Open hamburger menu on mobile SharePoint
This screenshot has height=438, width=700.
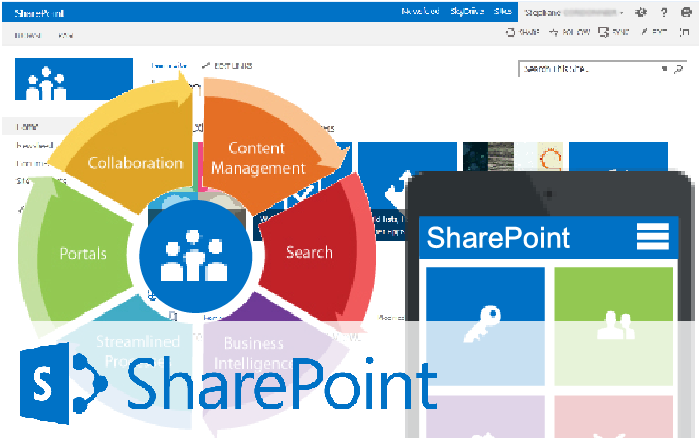coord(653,236)
